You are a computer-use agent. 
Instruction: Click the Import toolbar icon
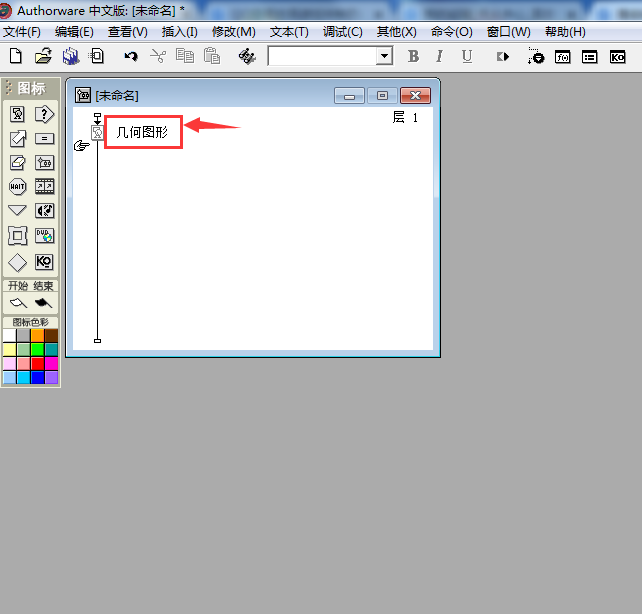pos(97,56)
